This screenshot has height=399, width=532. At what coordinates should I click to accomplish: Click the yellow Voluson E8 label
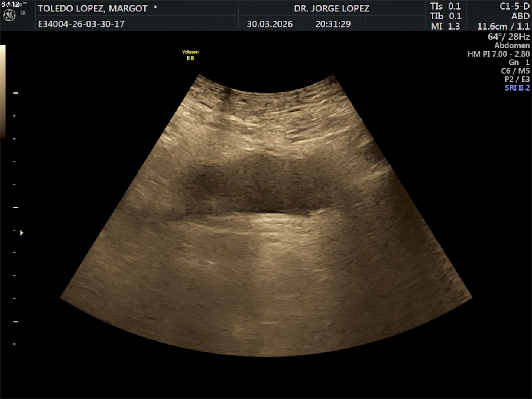tap(190, 55)
